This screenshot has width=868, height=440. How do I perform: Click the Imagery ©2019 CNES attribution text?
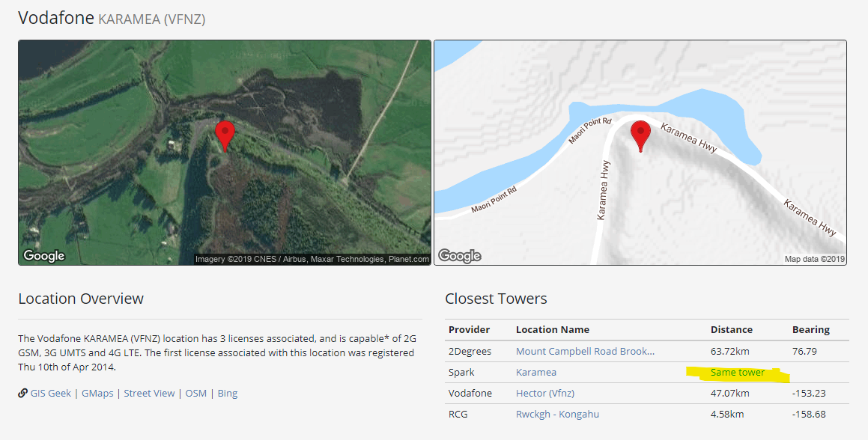[x=312, y=259]
